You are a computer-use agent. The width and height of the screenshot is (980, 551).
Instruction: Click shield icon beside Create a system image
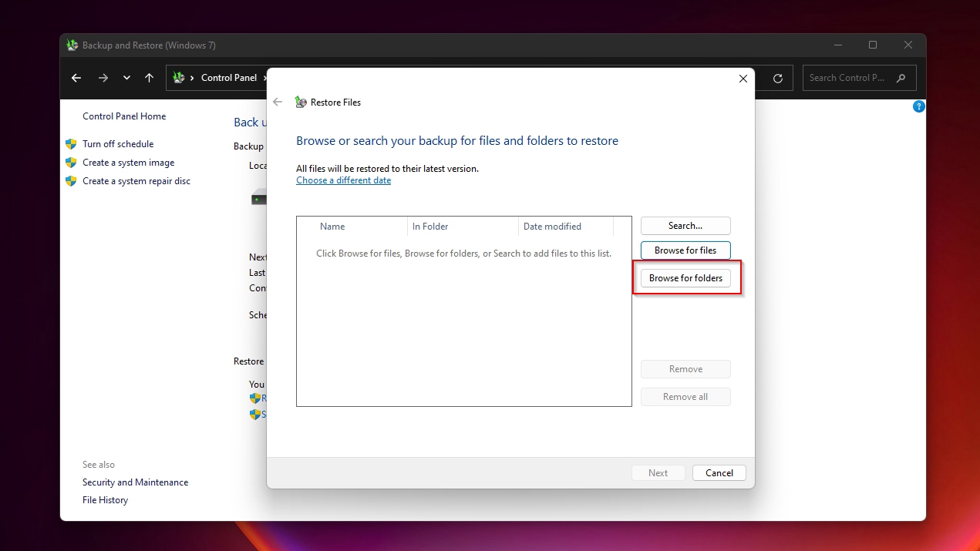click(x=71, y=163)
